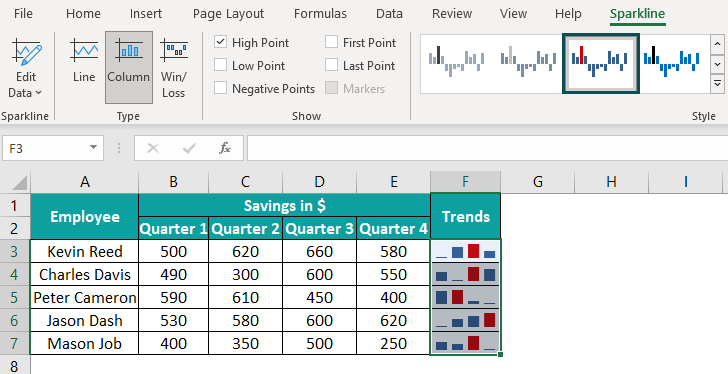Click the fill handle below the Trends column
Viewport: 728px width, 374px height.
[x=500, y=355]
